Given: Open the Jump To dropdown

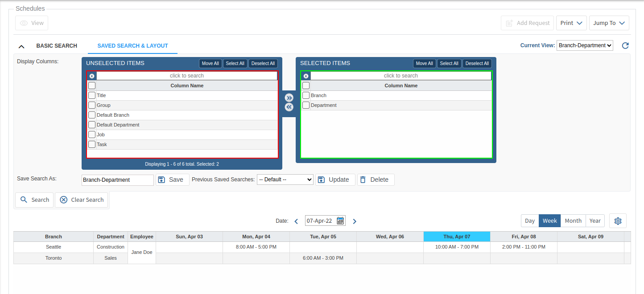Looking at the screenshot, I should [609, 23].
